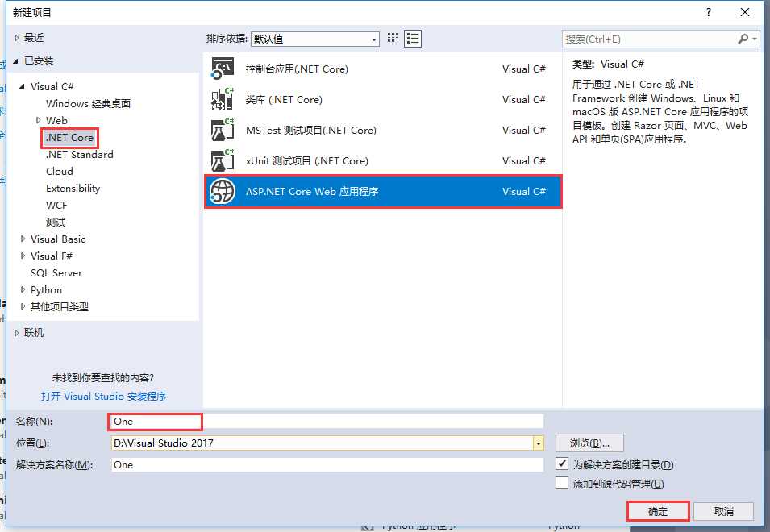Select the Cloud category
The width and height of the screenshot is (770, 532).
pyautogui.click(x=60, y=171)
